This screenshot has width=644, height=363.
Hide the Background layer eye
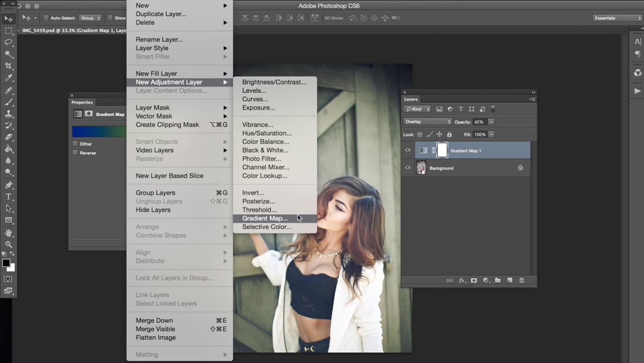408,168
